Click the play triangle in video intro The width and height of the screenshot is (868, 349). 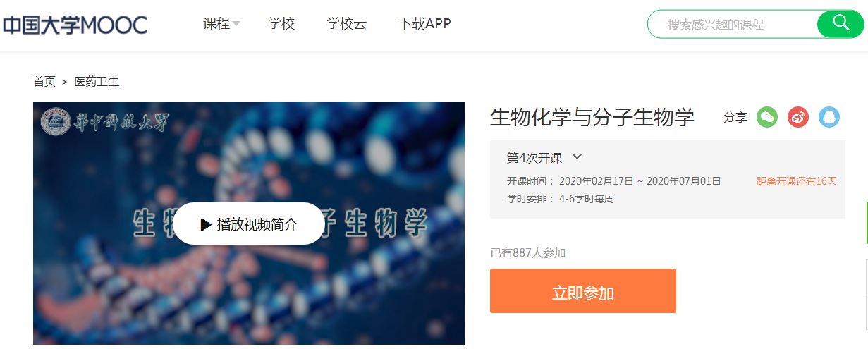(x=206, y=224)
